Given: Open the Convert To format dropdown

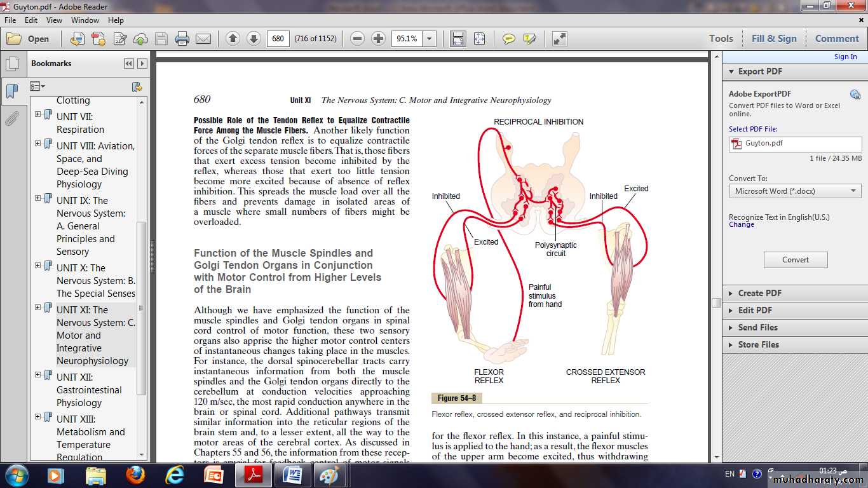Looking at the screenshot, I should coord(795,191).
